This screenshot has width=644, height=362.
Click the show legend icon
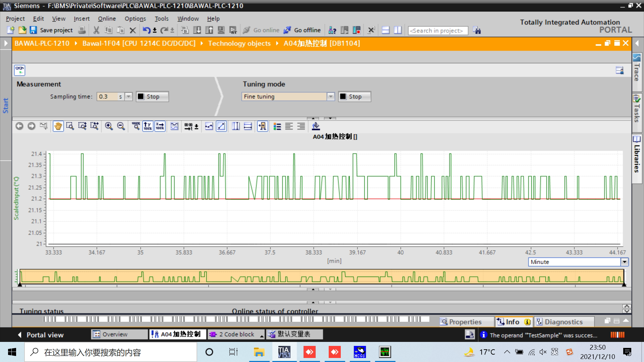pyautogui.click(x=277, y=126)
